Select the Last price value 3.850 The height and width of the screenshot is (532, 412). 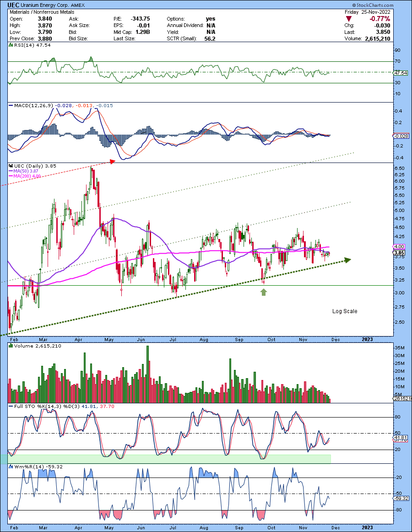point(383,32)
